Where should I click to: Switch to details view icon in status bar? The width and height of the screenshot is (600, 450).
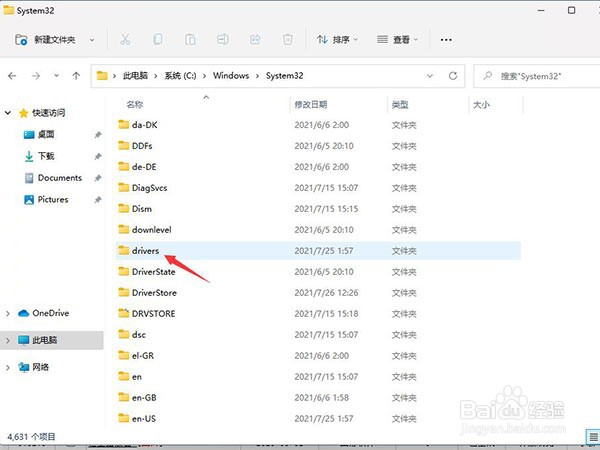[593, 437]
